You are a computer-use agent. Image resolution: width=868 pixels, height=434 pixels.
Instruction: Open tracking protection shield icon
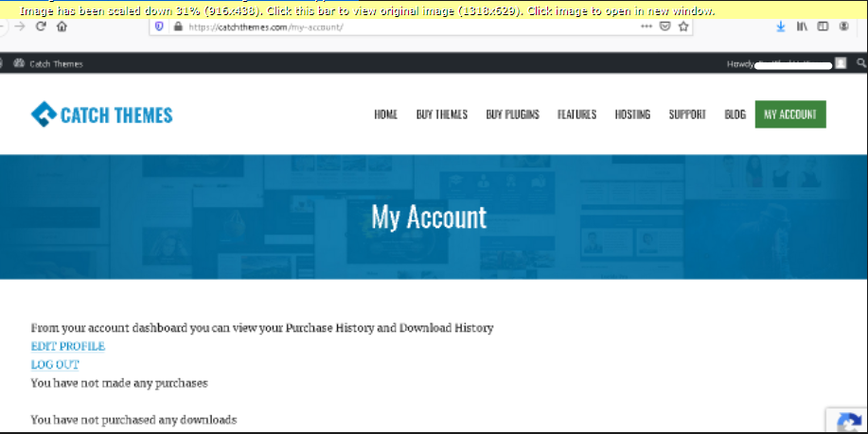(x=159, y=26)
